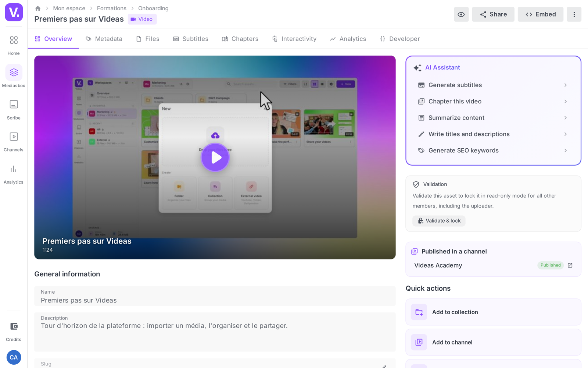Click the 1:24 video duration text
This screenshot has height=368, width=588.
[x=47, y=250]
